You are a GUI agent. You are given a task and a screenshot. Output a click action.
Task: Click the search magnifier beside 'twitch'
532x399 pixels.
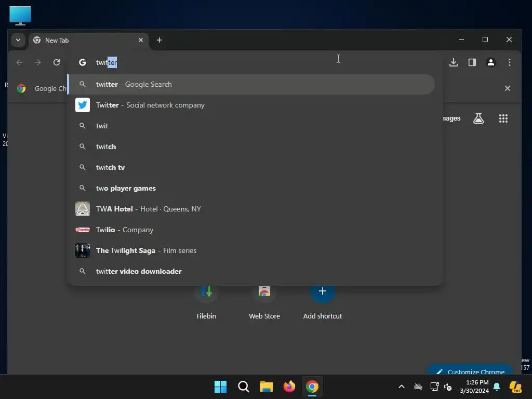[x=83, y=147]
